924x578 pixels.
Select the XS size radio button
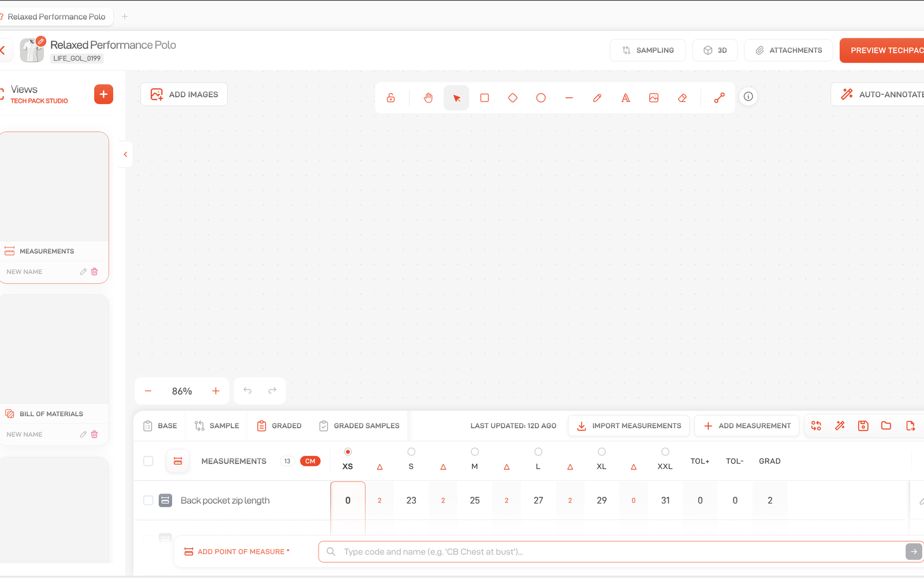coord(348,451)
